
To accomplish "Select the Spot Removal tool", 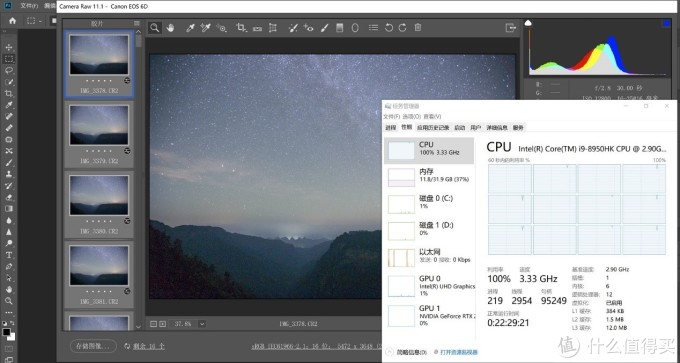I will (x=293, y=28).
